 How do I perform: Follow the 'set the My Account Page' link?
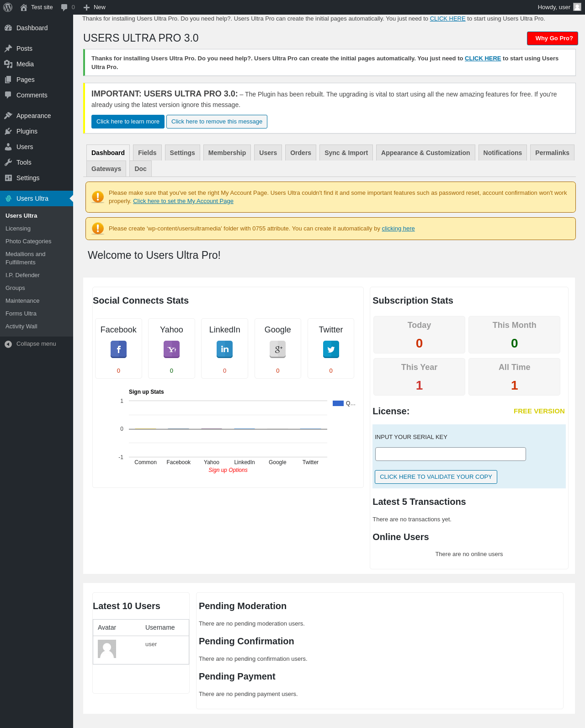point(183,201)
